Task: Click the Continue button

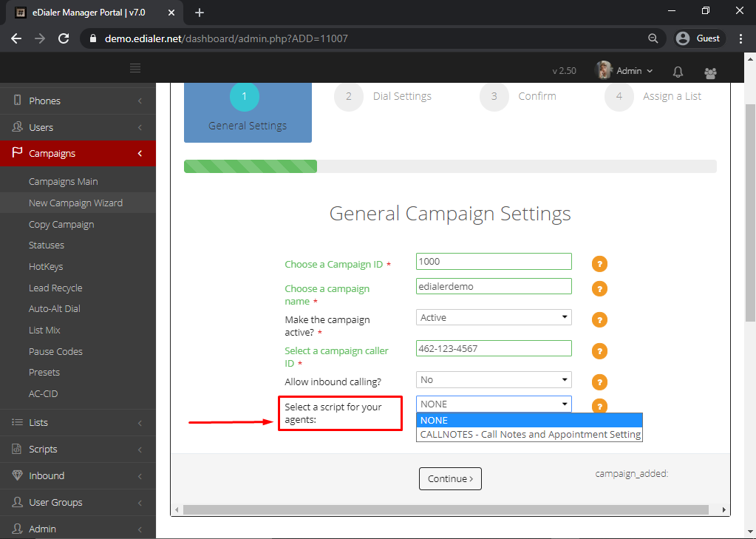Action: click(450, 478)
